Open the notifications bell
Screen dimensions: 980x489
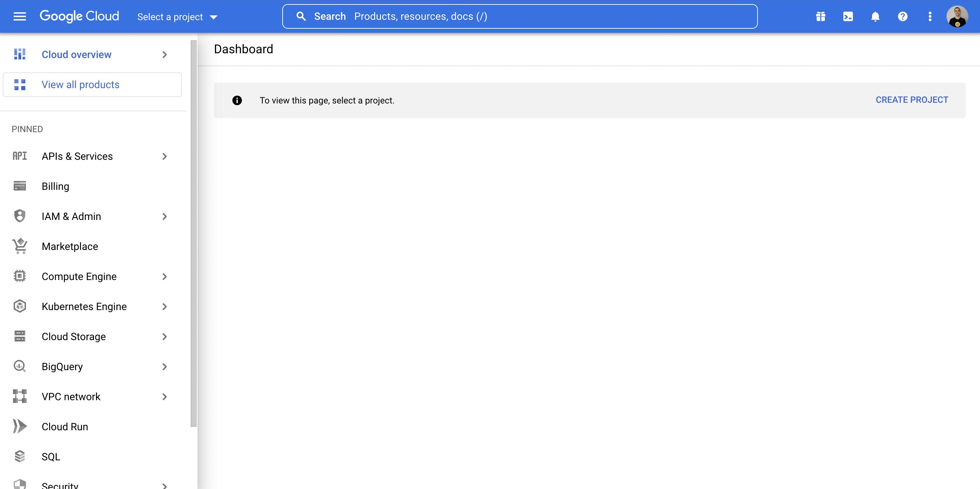[875, 16]
